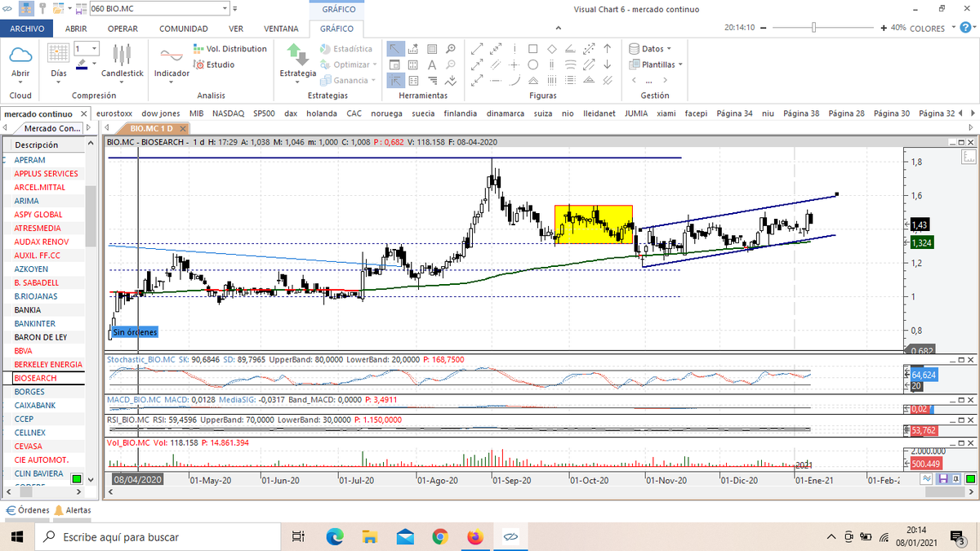Click the help question mark icon
The width and height of the screenshot is (980, 551).
[x=967, y=28]
